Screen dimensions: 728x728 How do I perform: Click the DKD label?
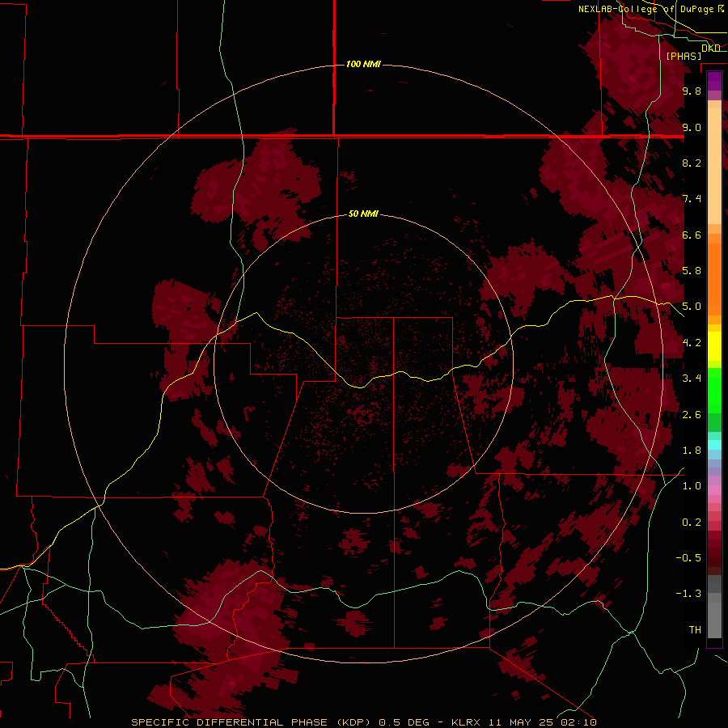coord(711,49)
